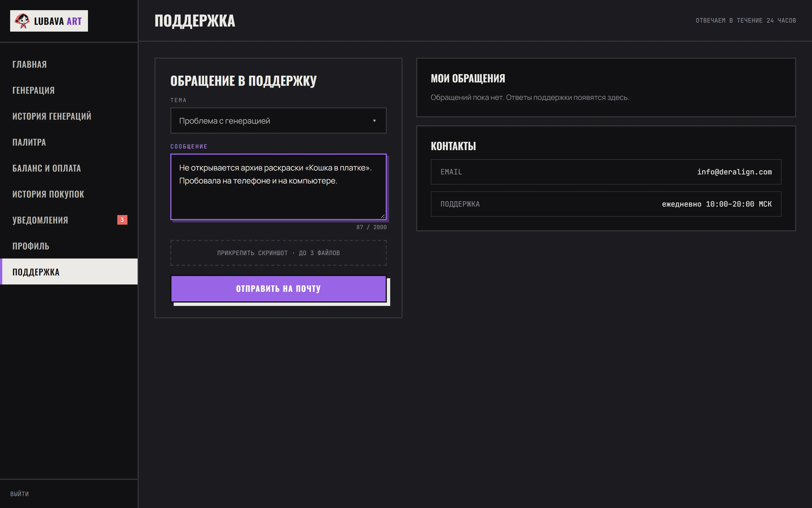Click the Lubava Art mascot logo icon

coord(22,21)
